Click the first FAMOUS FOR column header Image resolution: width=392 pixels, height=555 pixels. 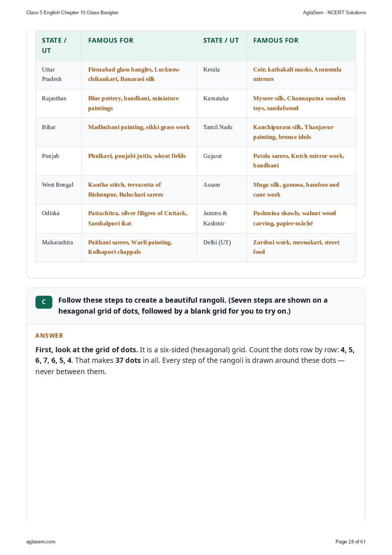[139, 45]
